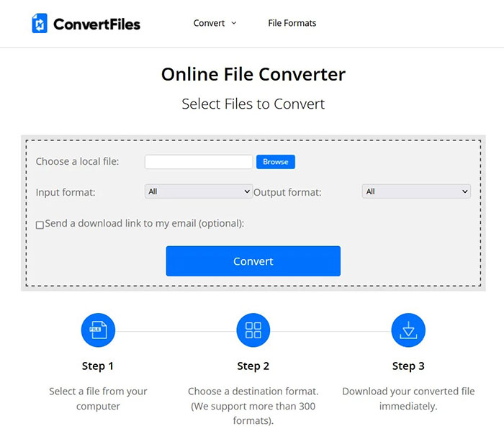Open the Input format dropdown
504x439 pixels.
click(x=198, y=191)
